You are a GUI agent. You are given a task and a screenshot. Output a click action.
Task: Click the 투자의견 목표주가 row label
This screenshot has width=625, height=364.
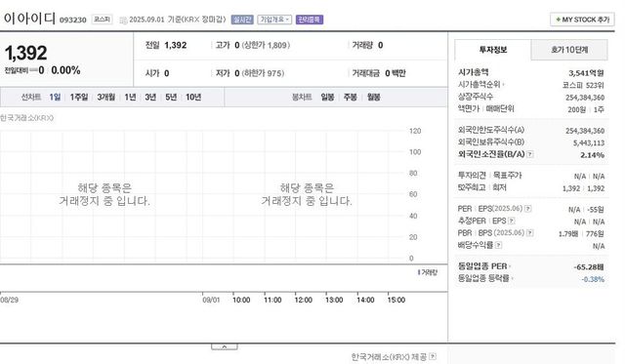489,176
